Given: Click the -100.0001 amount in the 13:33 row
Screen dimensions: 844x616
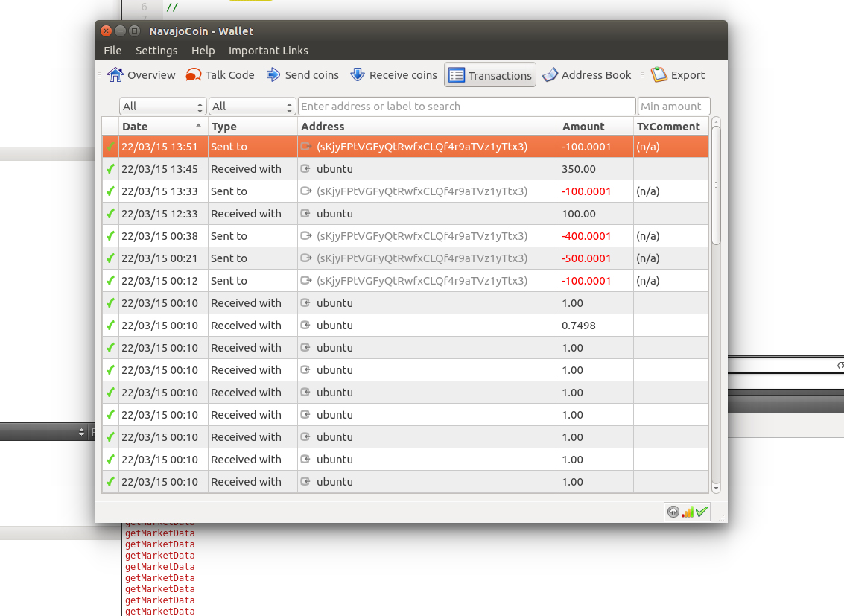Looking at the screenshot, I should pos(586,191).
